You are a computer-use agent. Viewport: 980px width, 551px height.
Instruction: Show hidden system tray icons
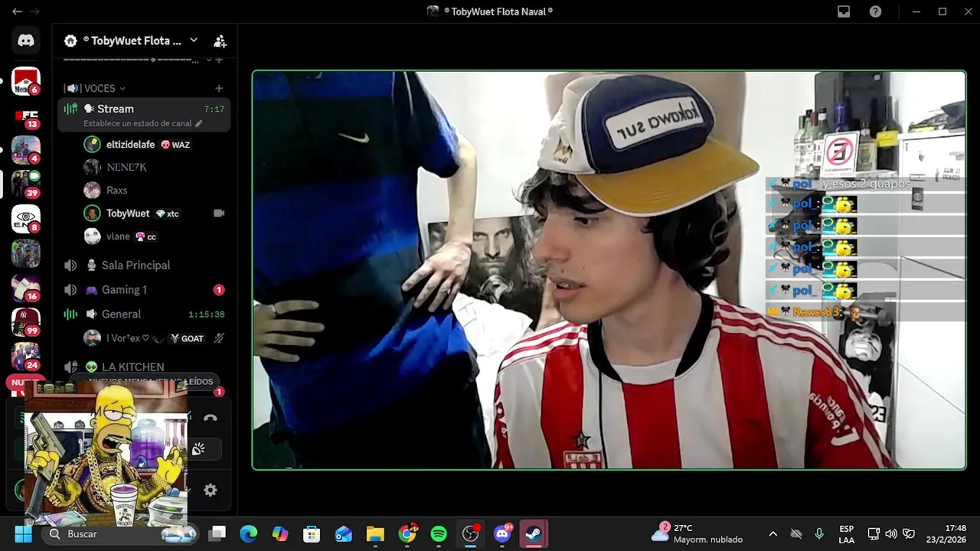coord(773,534)
